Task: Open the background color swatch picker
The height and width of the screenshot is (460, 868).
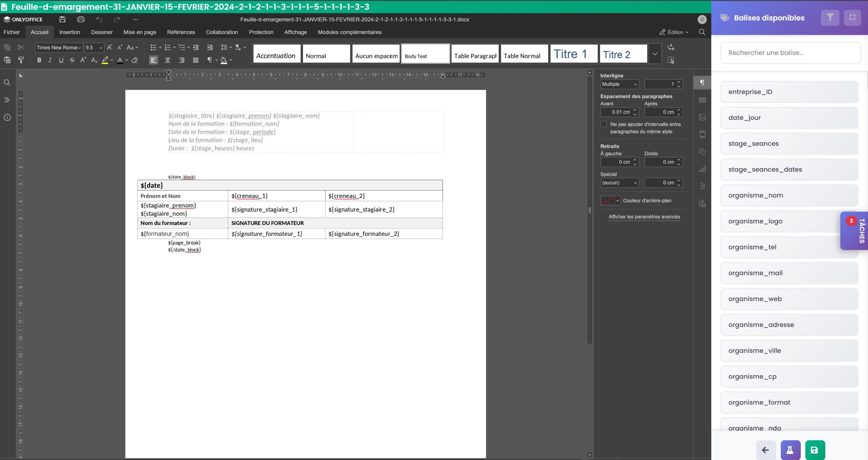Action: click(610, 200)
